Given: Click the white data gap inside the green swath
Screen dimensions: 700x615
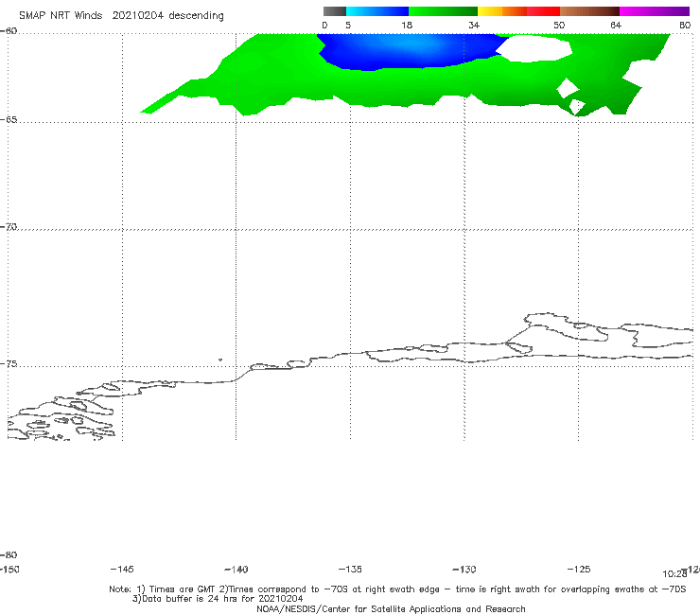Looking at the screenshot, I should pos(535,49).
